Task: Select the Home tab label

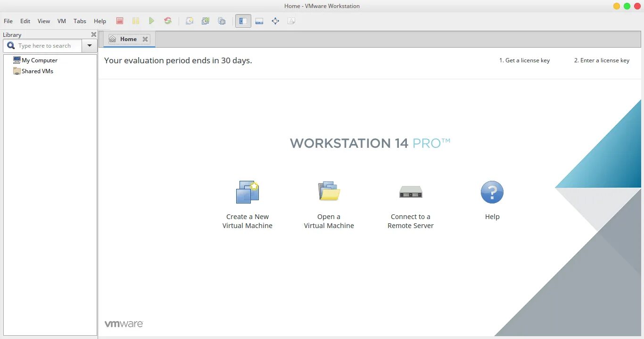Action: [128, 39]
